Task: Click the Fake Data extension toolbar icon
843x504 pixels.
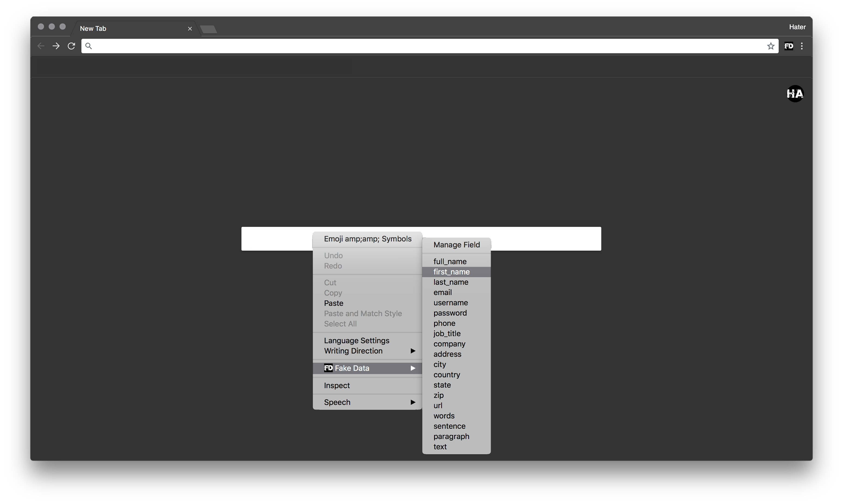Action: 789,46
